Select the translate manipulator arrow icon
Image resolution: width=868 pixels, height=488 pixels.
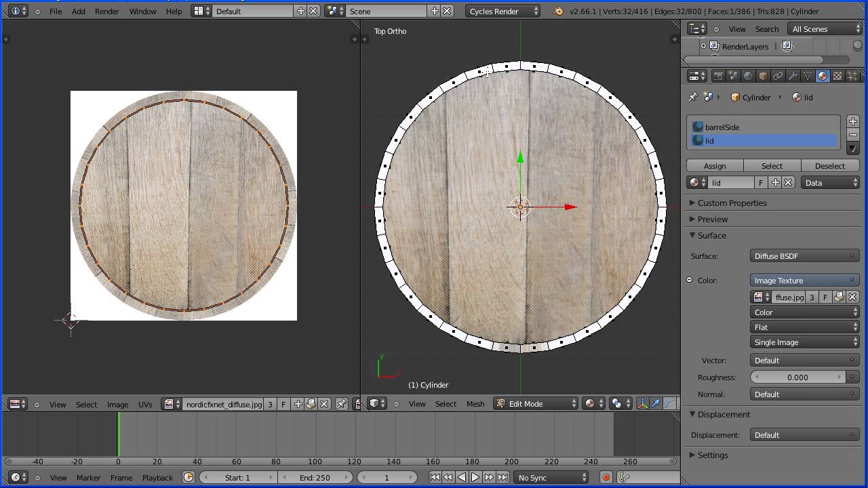pyautogui.click(x=656, y=404)
